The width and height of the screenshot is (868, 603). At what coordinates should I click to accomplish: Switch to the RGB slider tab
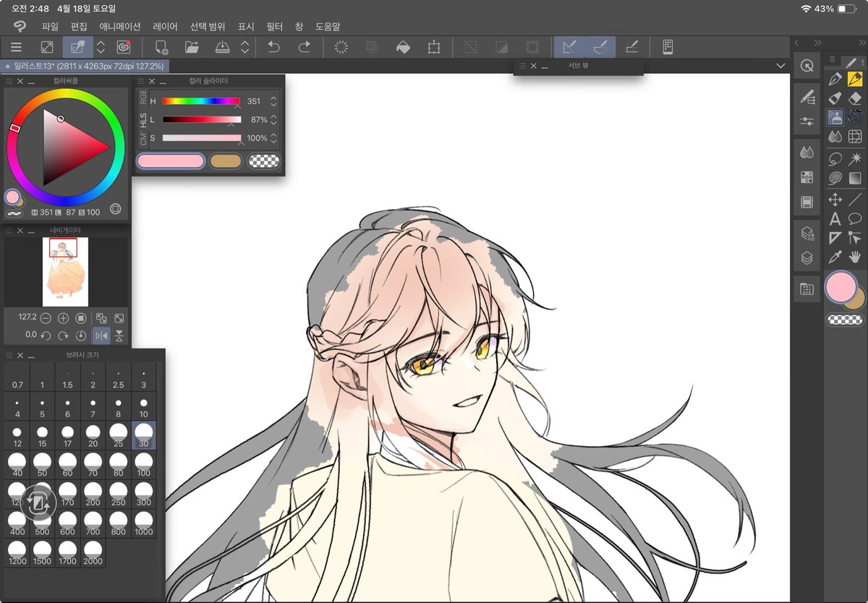click(x=143, y=98)
